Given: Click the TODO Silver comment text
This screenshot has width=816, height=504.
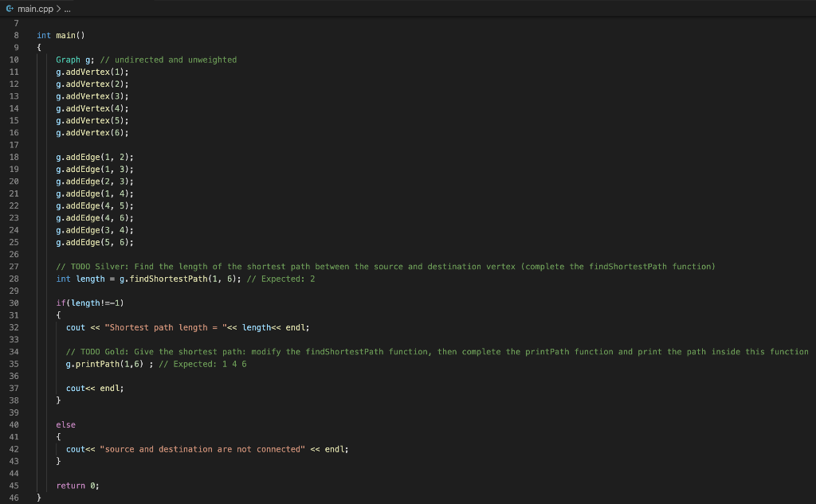Looking at the screenshot, I should 239,266.
